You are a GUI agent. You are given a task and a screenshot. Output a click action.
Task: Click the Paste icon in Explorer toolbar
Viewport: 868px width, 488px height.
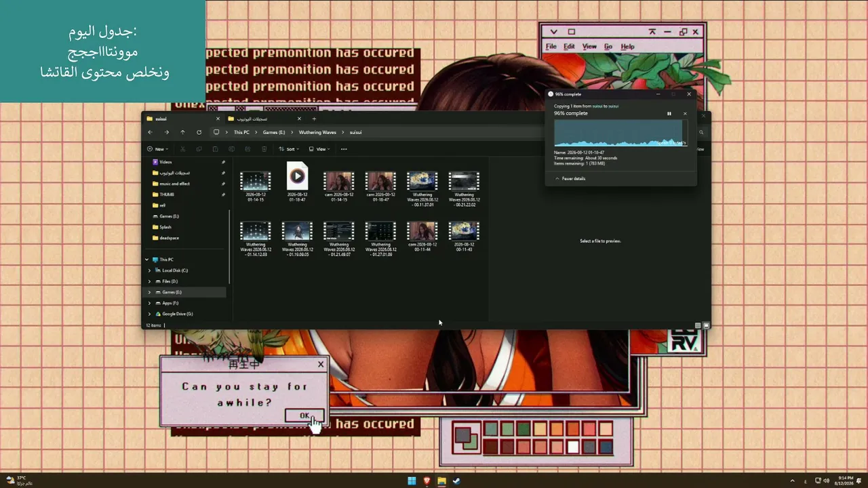215,149
